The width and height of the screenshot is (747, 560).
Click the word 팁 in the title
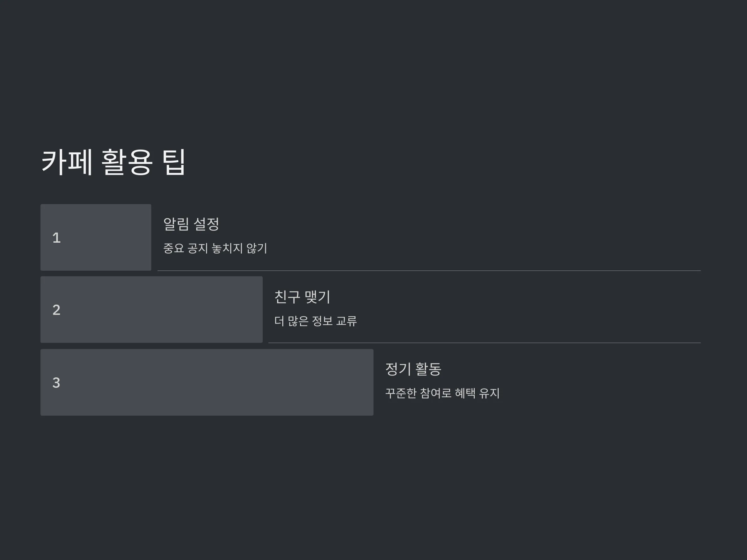[x=174, y=162]
